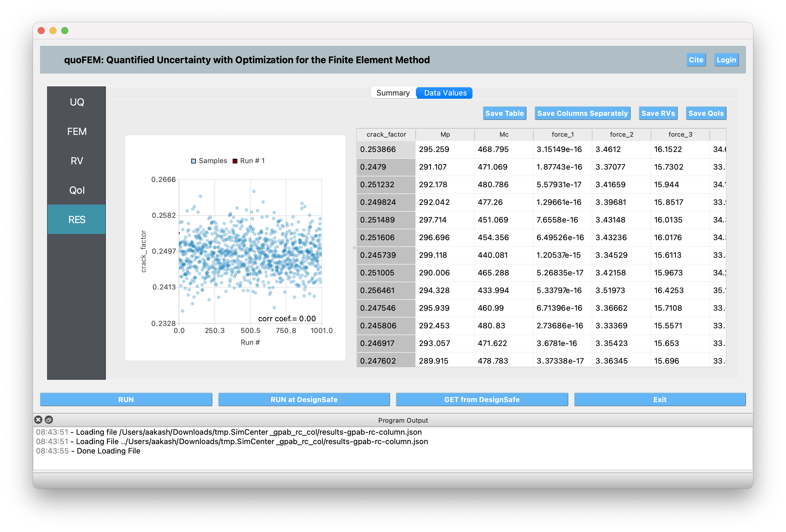This screenshot has width=786, height=532.
Task: Click Save RVs
Action: [658, 113]
